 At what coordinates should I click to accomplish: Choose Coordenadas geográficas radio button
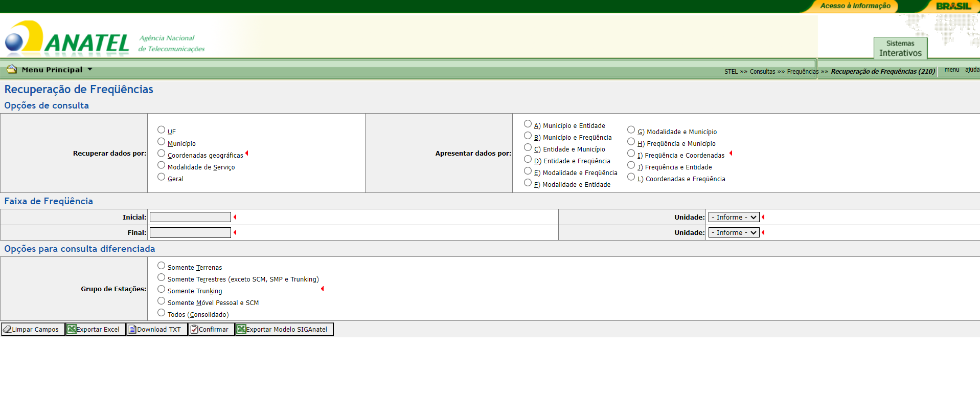[161, 154]
